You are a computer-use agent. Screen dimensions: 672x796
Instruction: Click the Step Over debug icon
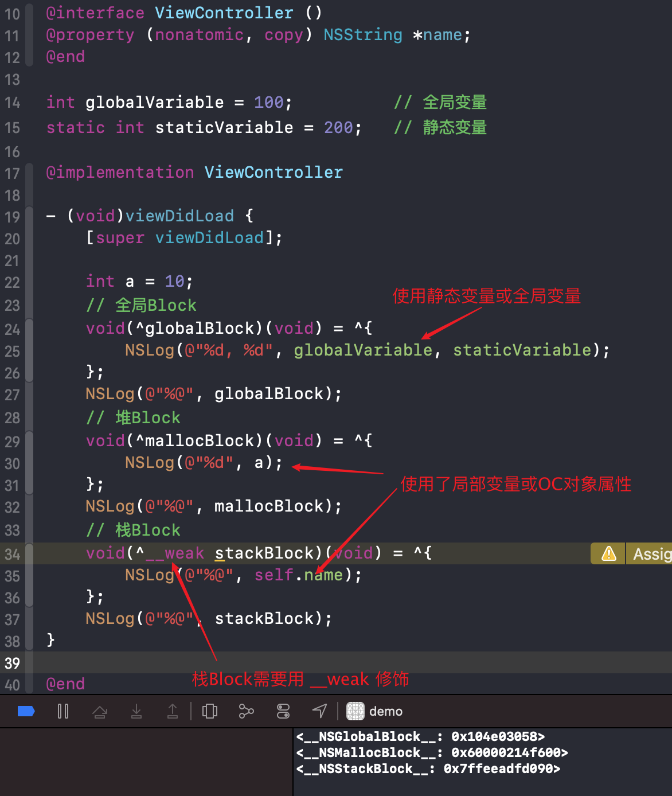(x=100, y=712)
